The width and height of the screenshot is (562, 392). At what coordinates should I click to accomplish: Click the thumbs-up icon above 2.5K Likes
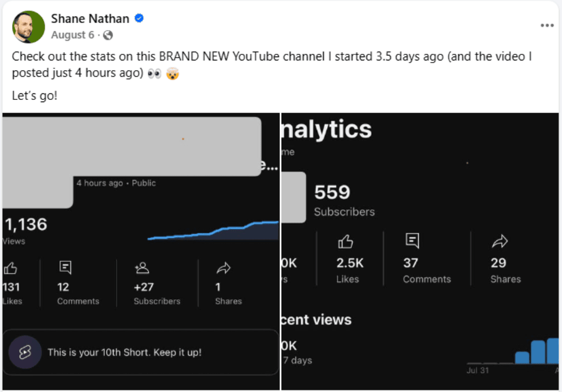pyautogui.click(x=345, y=242)
